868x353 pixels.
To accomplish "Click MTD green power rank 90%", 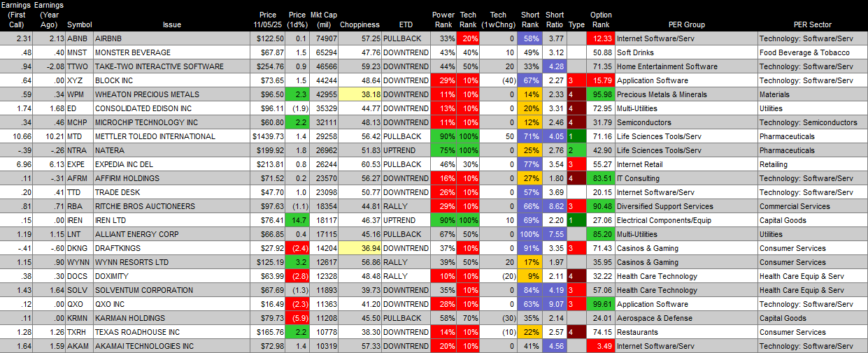I will coord(443,136).
